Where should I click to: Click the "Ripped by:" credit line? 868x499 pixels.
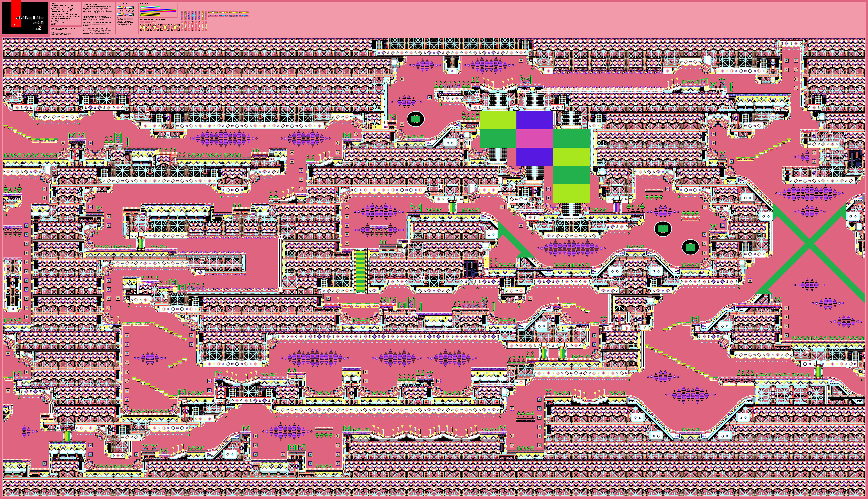click(61, 11)
